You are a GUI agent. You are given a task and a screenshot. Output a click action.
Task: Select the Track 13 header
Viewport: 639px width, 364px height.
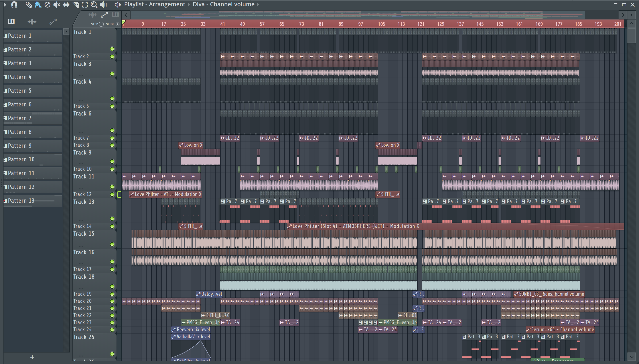coord(95,211)
